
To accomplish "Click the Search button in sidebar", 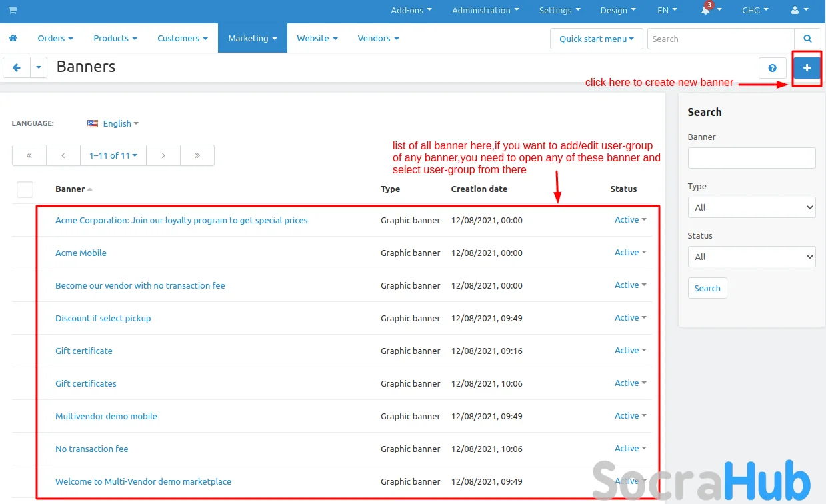I will 707,289.
